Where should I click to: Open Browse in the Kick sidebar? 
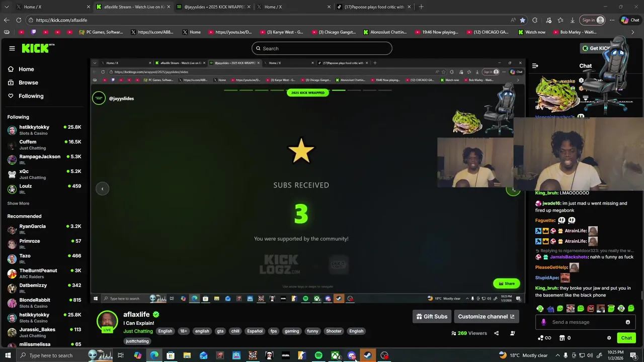28,82
